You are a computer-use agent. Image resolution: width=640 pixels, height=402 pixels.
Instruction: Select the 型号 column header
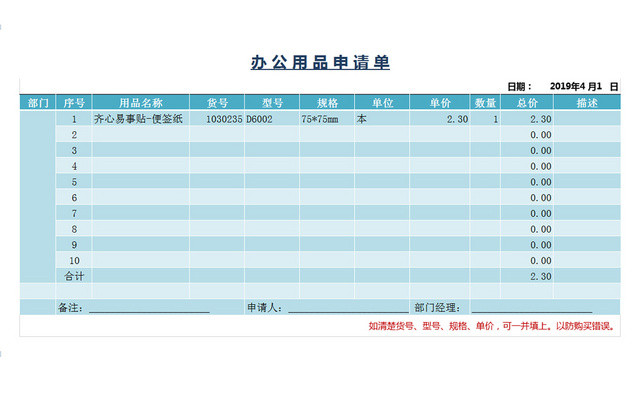click(272, 102)
